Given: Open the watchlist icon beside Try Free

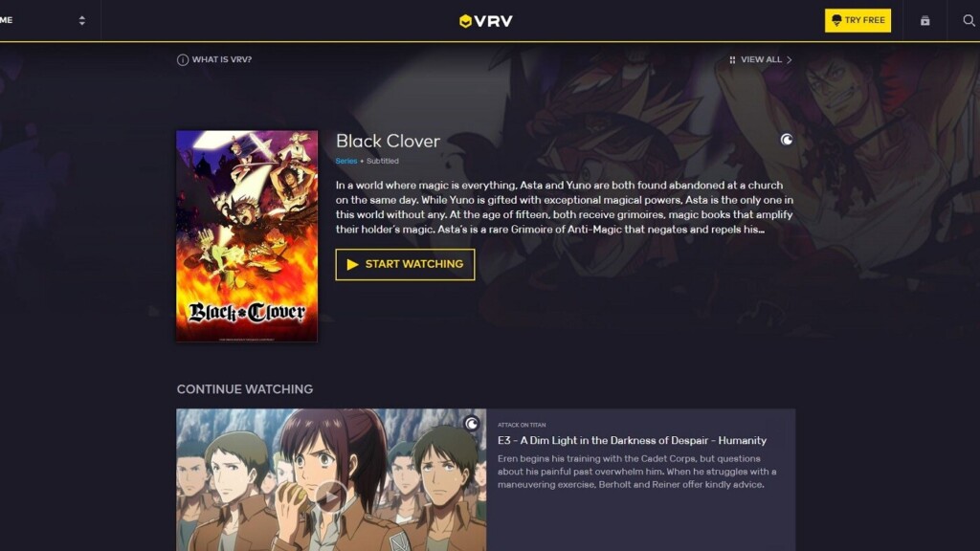Looking at the screenshot, I should pos(925,21).
